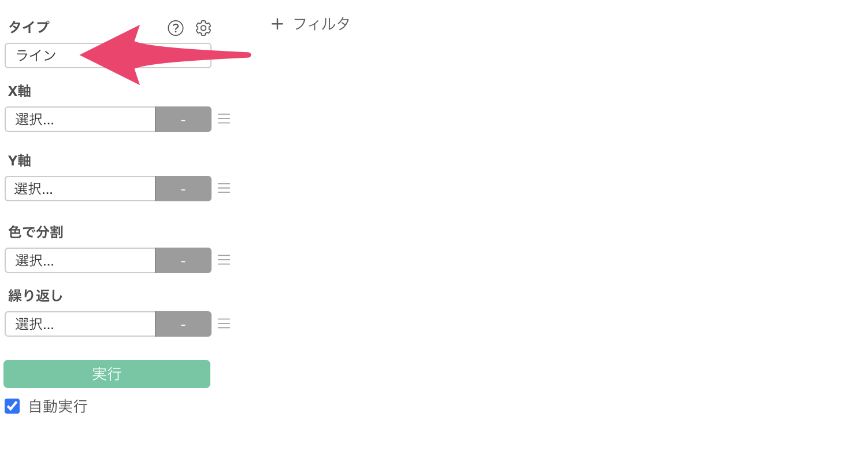
Task: Open the X軸 hamburger menu icon
Action: [x=224, y=119]
